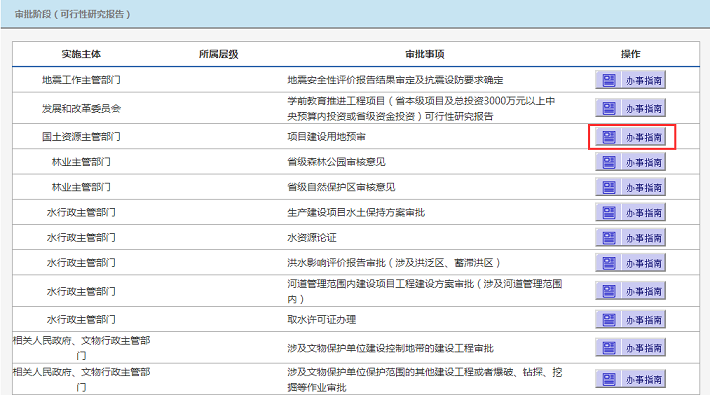Click the 实施主体 column header
The image size is (710, 395).
coord(81,54)
